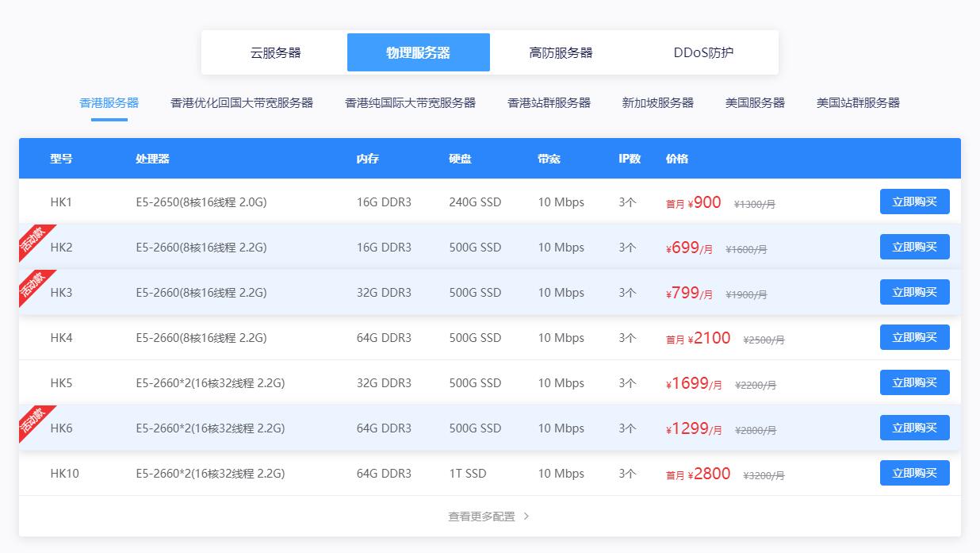The width and height of the screenshot is (980, 553).
Task: Open 香港优化回国大带宽服务器 category
Action: tap(242, 103)
